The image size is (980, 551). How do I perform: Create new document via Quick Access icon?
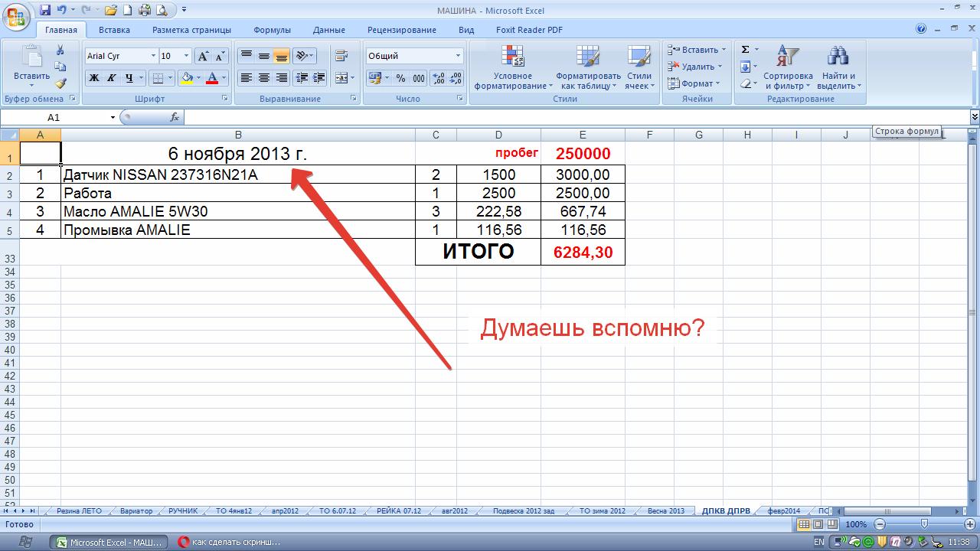(x=128, y=10)
